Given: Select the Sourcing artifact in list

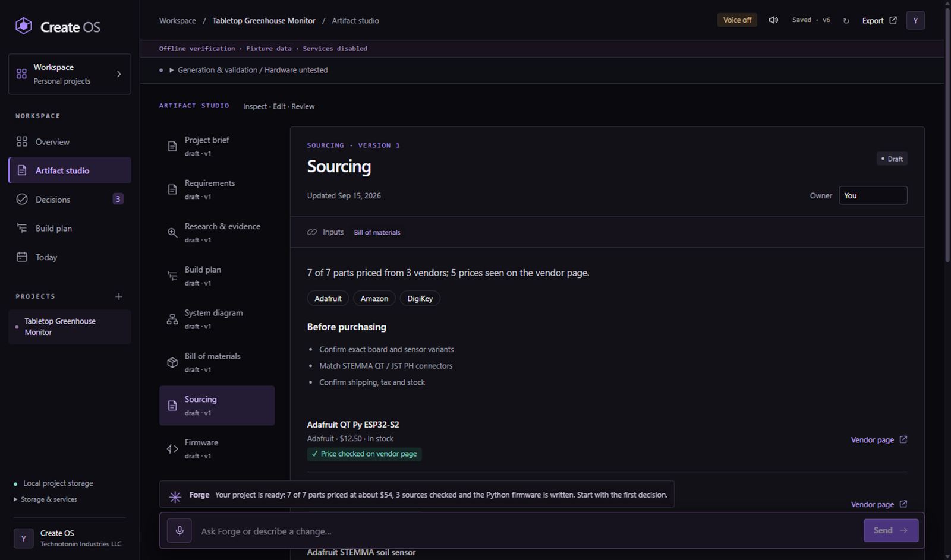Looking at the screenshot, I should click(x=217, y=406).
